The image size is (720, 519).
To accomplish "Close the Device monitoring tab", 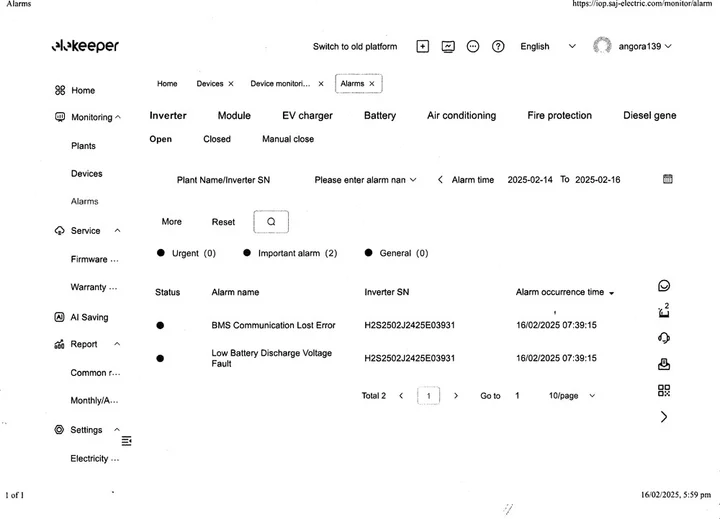I will click(x=321, y=84).
